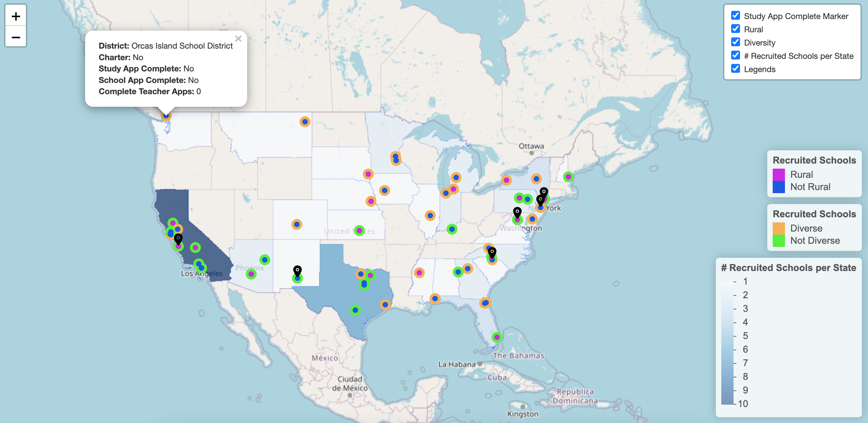Click the school marker in Montana
Viewport: 868px width, 423px height.
[x=305, y=122]
